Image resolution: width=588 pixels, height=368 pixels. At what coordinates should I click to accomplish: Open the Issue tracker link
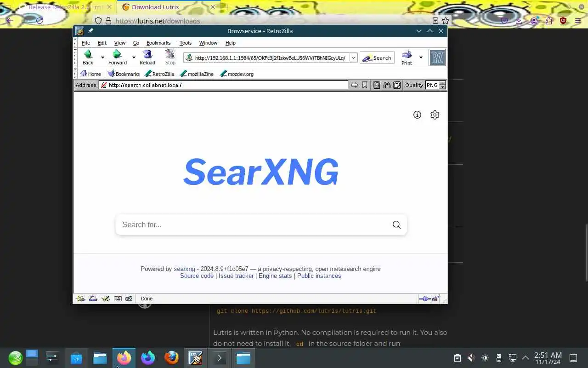tap(236, 276)
